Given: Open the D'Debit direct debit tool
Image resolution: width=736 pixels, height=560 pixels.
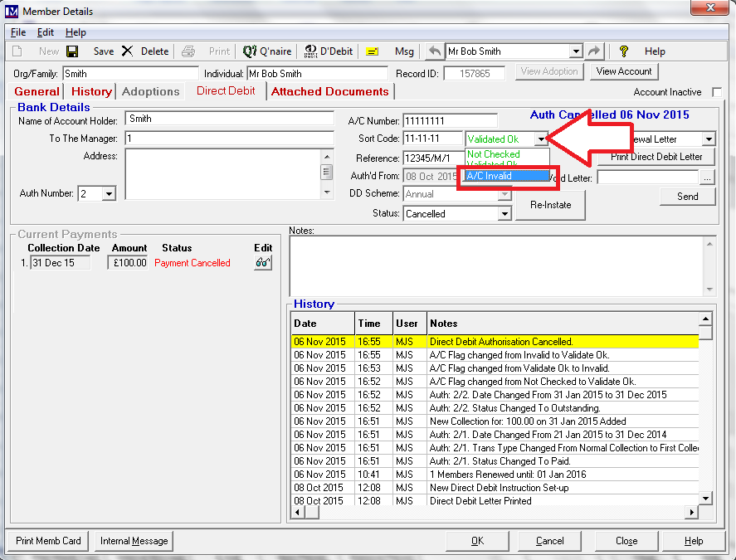Looking at the screenshot, I should (x=328, y=51).
